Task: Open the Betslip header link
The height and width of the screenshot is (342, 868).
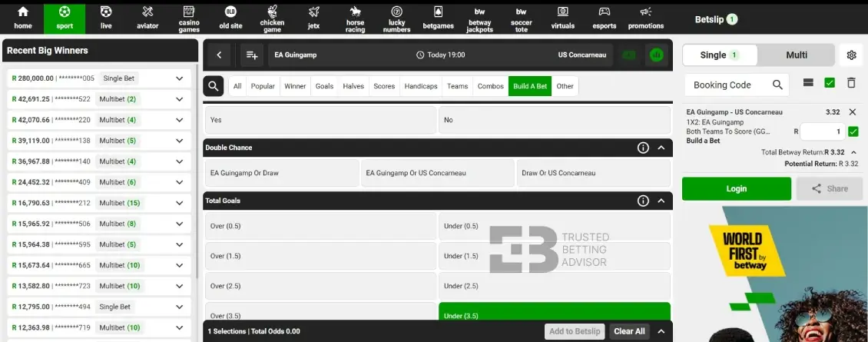Action: click(716, 19)
